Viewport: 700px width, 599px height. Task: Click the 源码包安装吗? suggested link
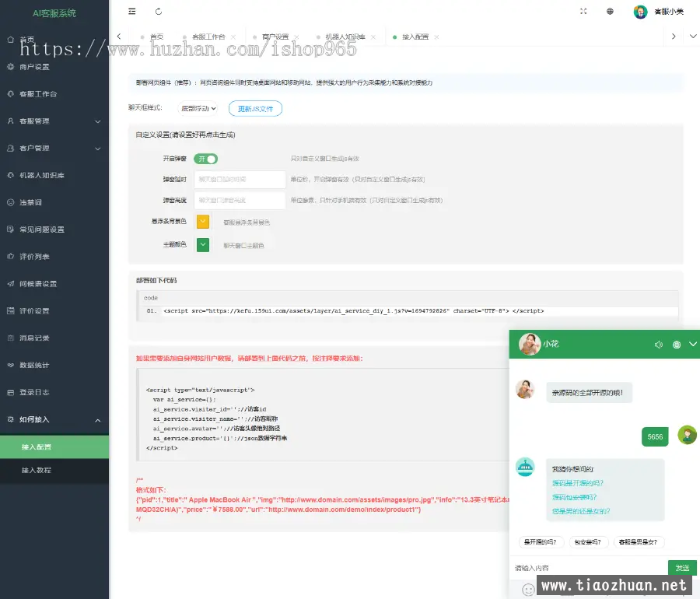[x=575, y=497]
